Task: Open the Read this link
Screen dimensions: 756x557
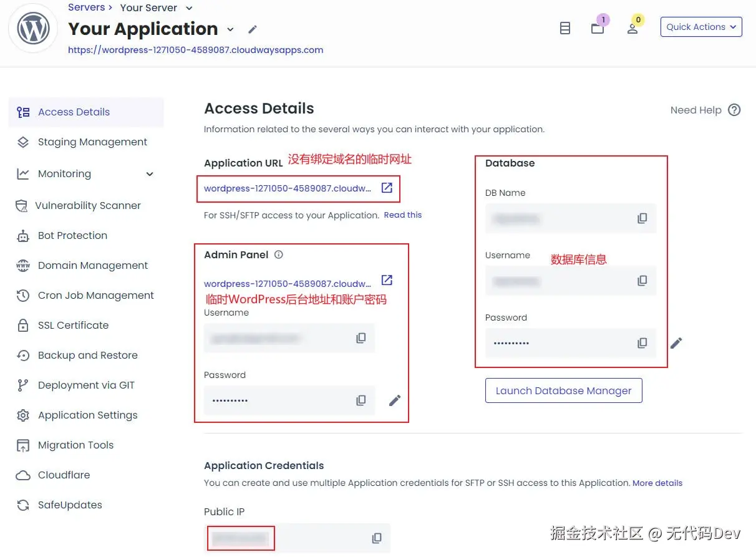Action: click(402, 215)
